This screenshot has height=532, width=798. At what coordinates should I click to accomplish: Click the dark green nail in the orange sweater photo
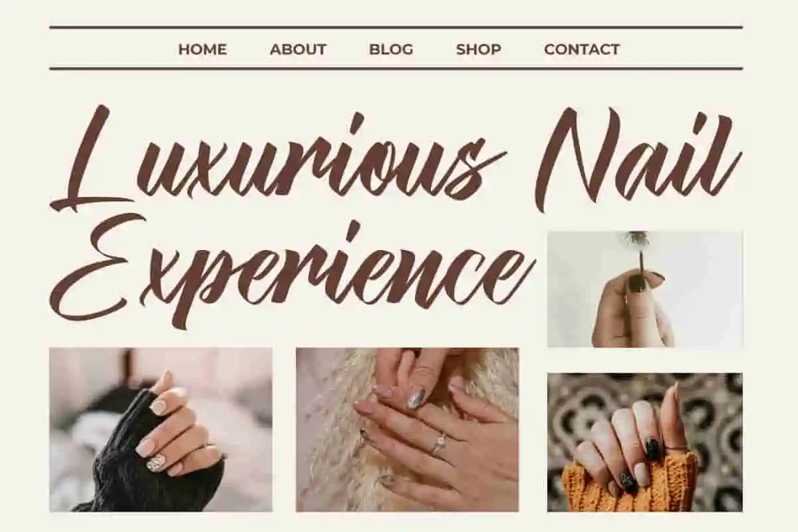click(652, 450)
